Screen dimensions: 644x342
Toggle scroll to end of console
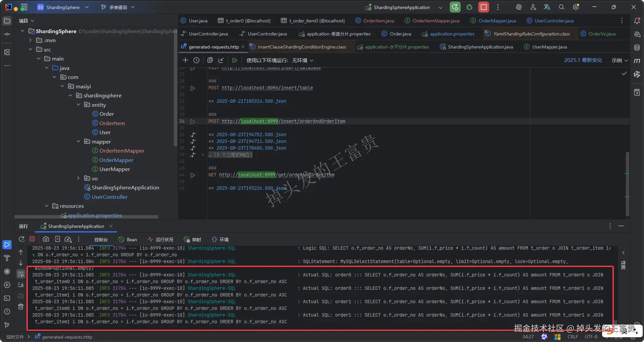(x=21, y=285)
